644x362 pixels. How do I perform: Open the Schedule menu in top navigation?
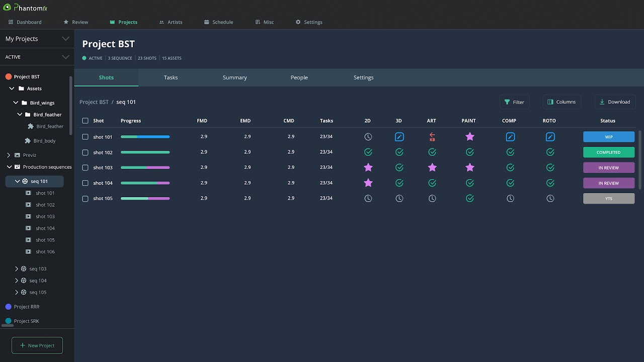pyautogui.click(x=218, y=22)
